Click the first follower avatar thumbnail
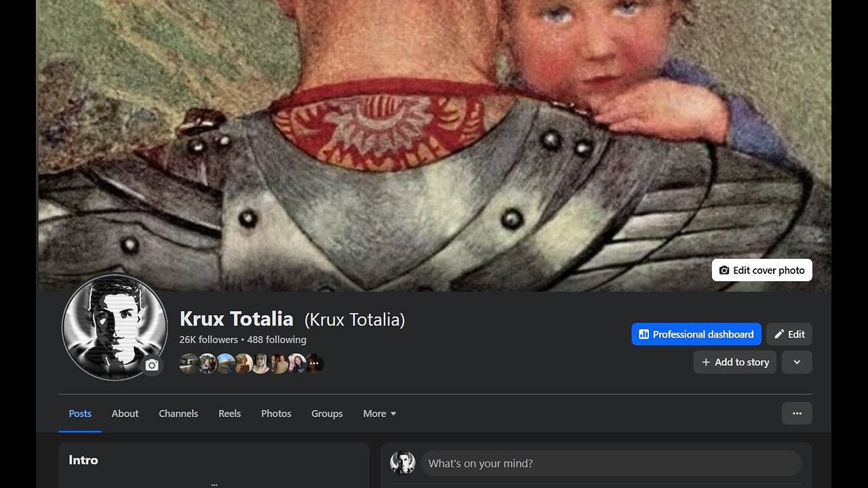This screenshot has height=488, width=868. coord(189,363)
